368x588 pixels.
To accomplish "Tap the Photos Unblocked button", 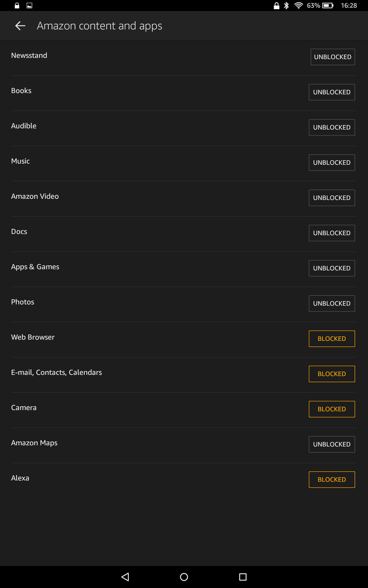I will pyautogui.click(x=332, y=304).
